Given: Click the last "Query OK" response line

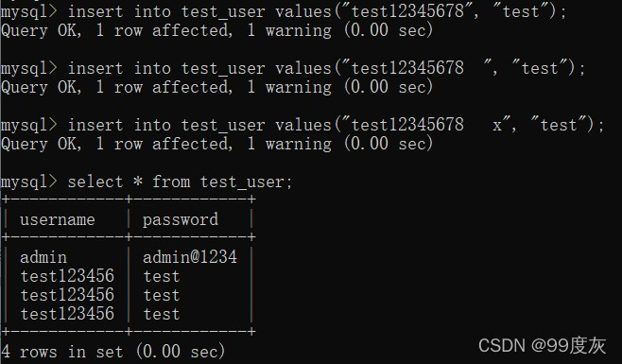Looking at the screenshot, I should tap(216, 144).
